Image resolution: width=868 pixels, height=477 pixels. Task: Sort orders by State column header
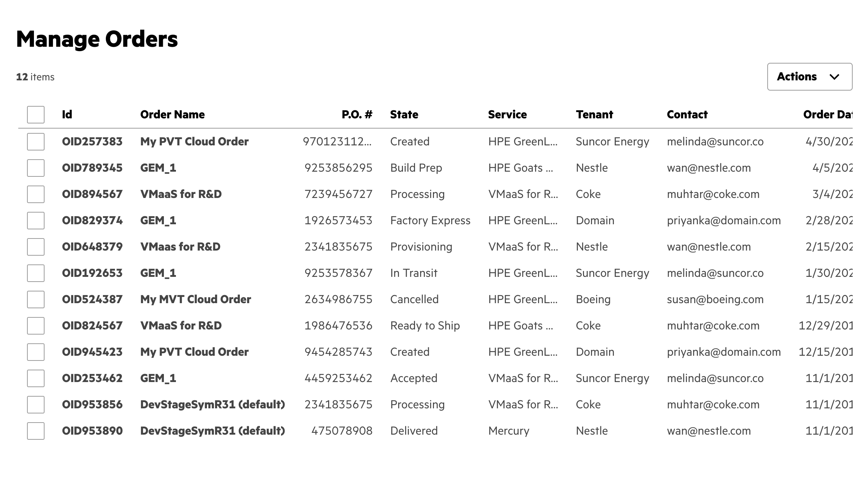pyautogui.click(x=404, y=115)
